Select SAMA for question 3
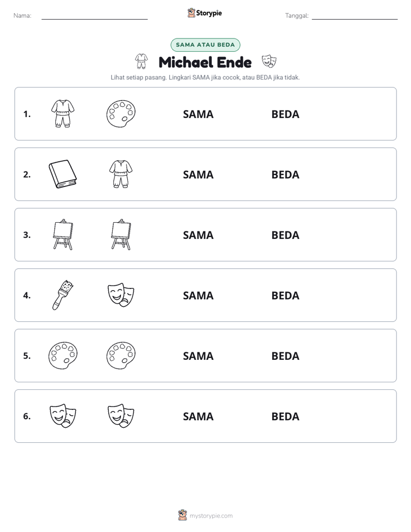 pyautogui.click(x=198, y=235)
